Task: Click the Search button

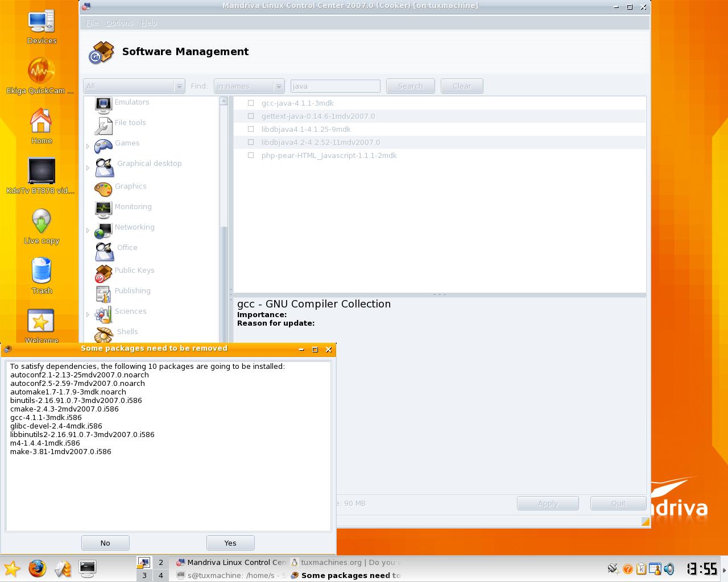Action: tap(411, 86)
